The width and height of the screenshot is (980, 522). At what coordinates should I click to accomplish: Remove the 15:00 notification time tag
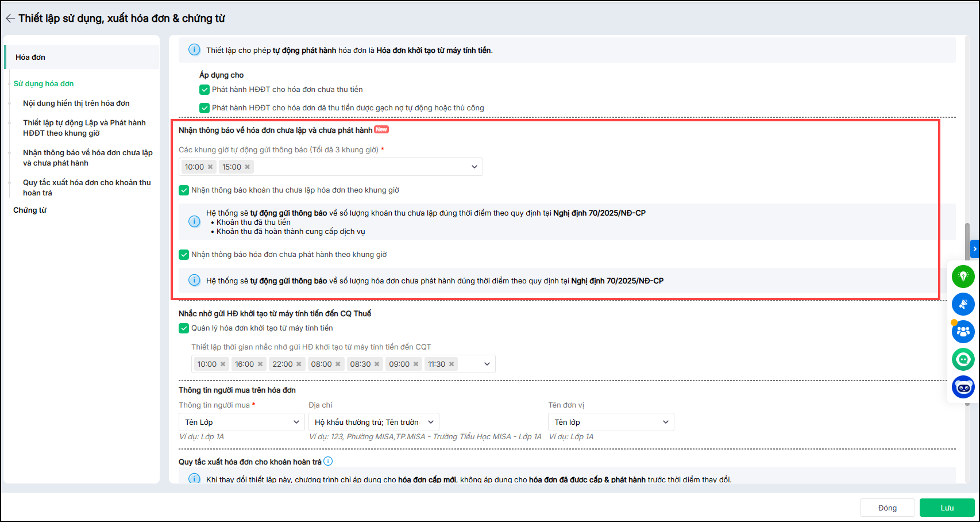(x=248, y=167)
